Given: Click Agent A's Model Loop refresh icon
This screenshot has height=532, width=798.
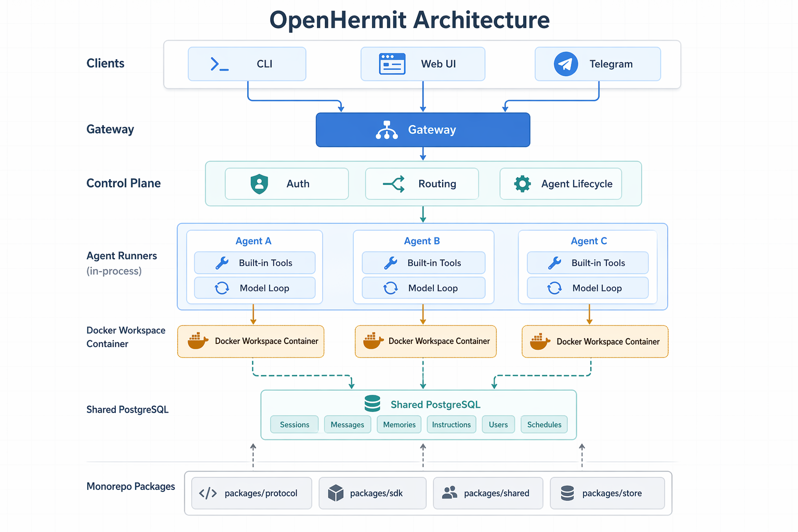Looking at the screenshot, I should [222, 288].
